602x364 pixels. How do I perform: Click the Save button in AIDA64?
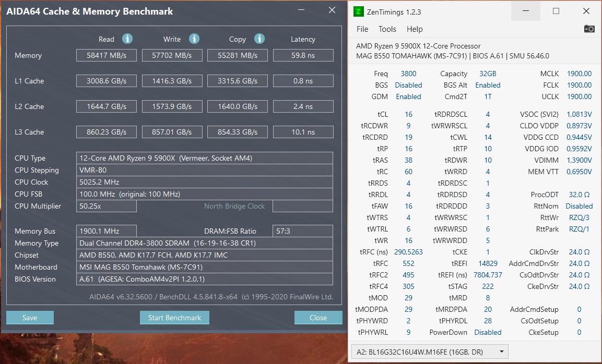click(30, 318)
